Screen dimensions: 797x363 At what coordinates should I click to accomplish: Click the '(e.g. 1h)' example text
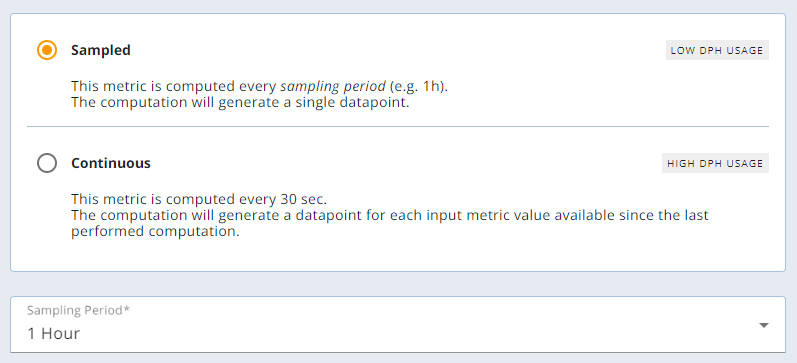click(x=418, y=86)
